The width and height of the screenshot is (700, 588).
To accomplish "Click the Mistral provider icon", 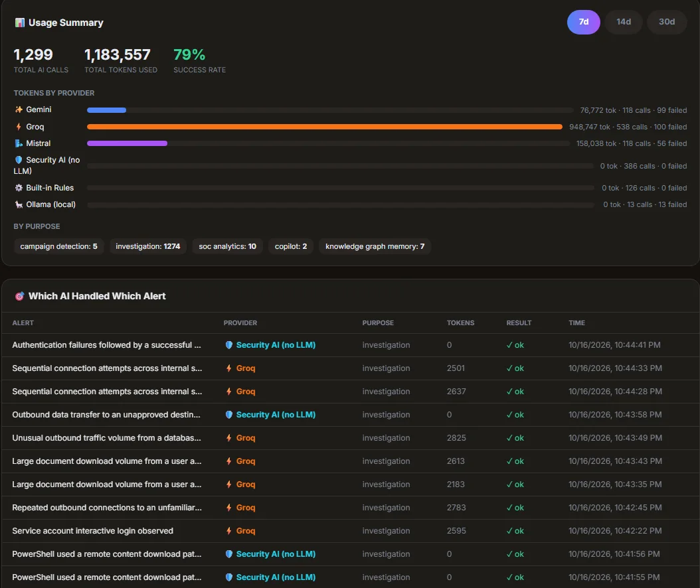I will 19,143.
